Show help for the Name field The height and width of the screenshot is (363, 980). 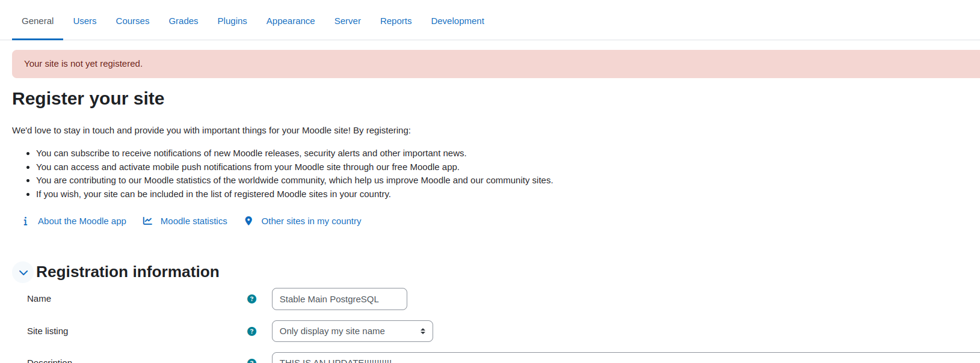[252, 299]
